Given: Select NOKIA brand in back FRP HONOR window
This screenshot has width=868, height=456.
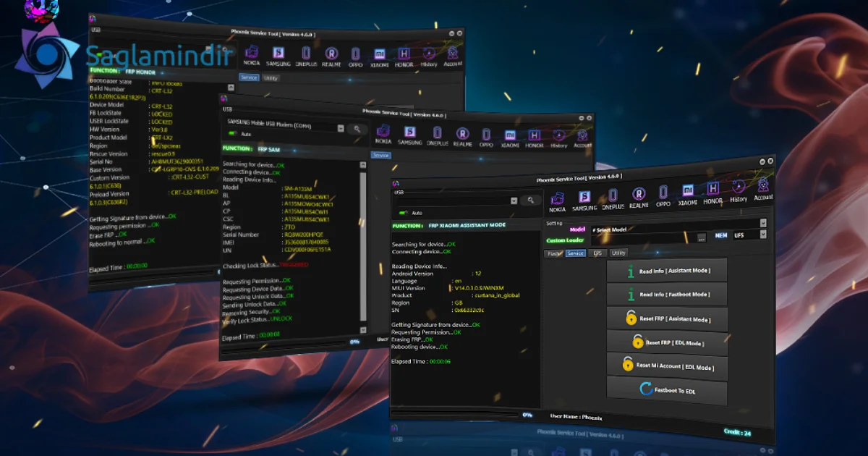Looking at the screenshot, I should [252, 56].
